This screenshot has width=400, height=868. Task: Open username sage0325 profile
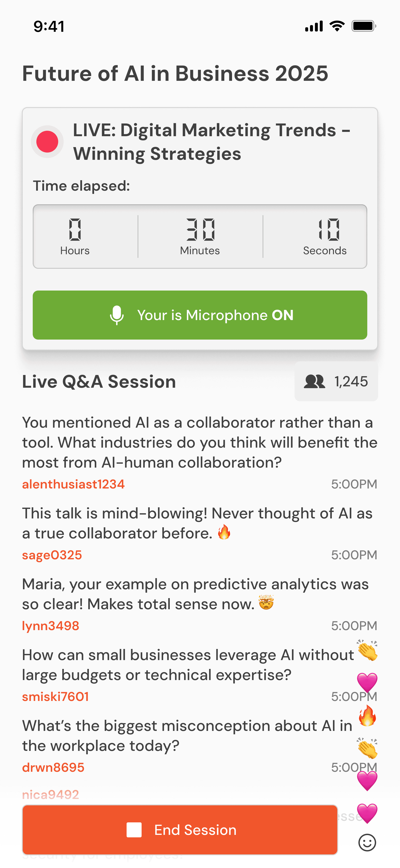[52, 555]
